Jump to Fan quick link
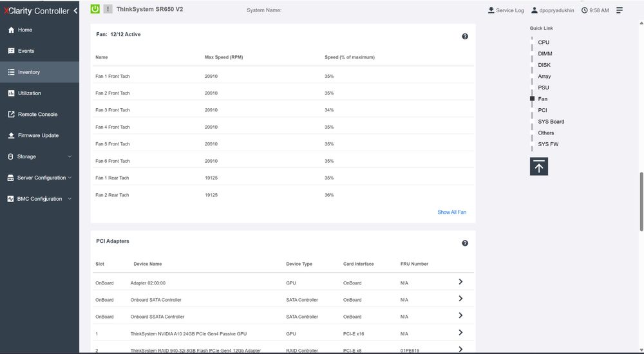This screenshot has width=644, height=354. pos(542,99)
